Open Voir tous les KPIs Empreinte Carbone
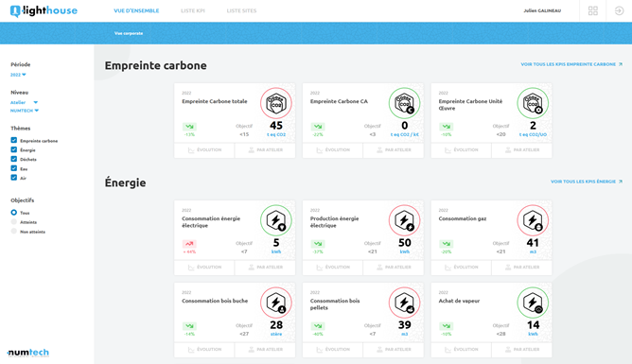Image resolution: width=632 pixels, height=364 pixels. pyautogui.click(x=571, y=64)
